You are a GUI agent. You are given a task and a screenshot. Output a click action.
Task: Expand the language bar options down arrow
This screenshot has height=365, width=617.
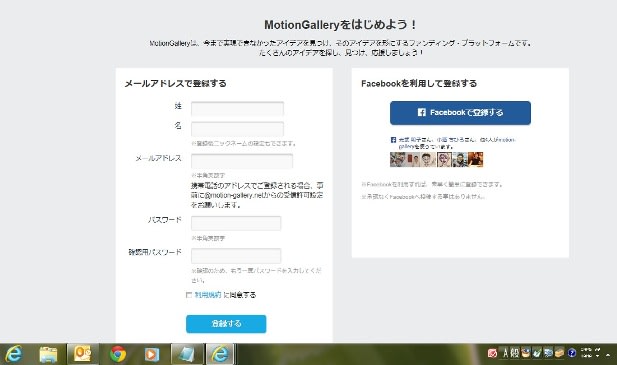598,356
